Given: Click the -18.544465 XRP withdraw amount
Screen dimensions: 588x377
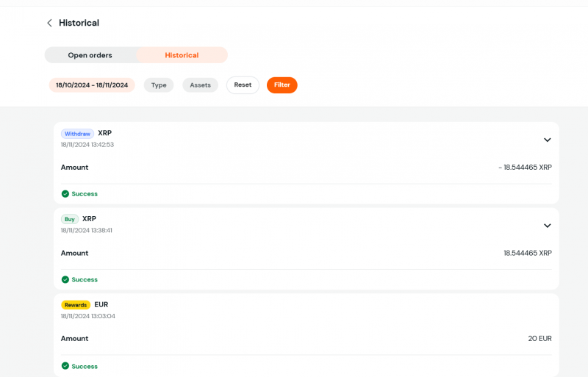Looking at the screenshot, I should pos(525,168).
